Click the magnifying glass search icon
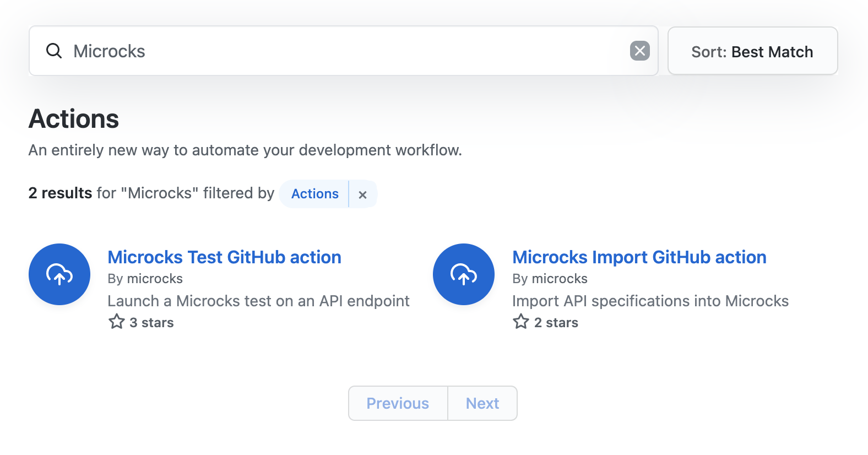Viewport: 868px width, 455px height. pos(54,51)
